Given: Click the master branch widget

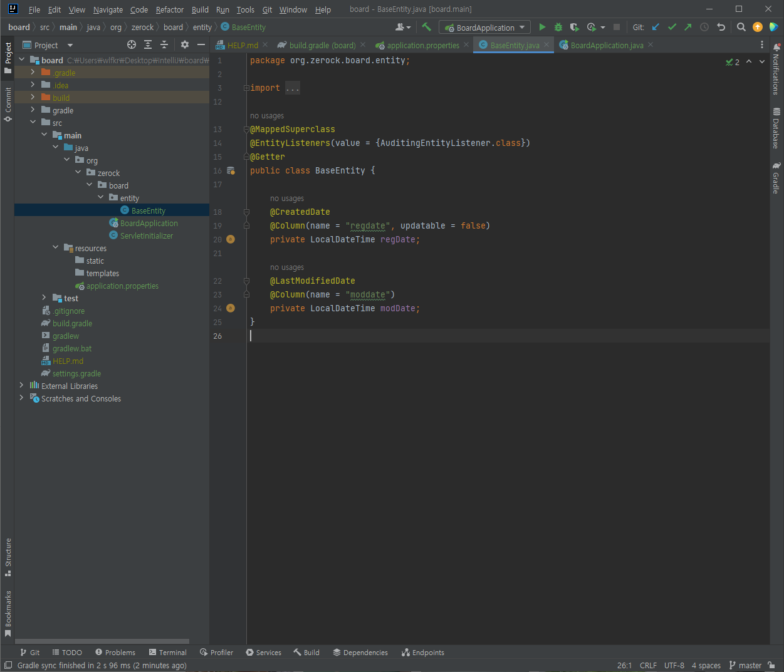Looking at the screenshot, I should tap(745, 665).
